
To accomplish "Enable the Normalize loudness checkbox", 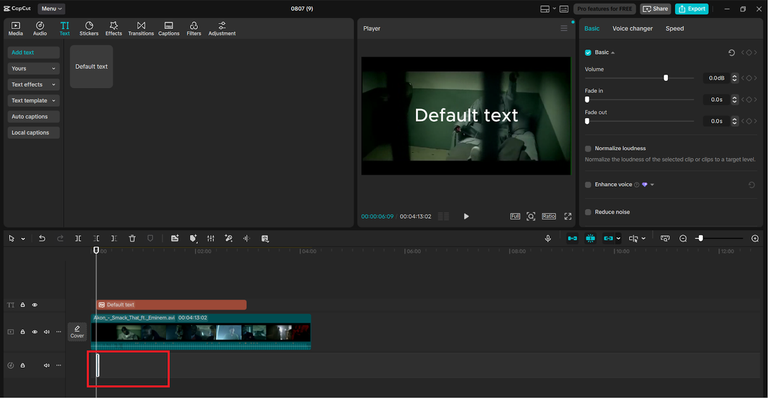I will 588,148.
